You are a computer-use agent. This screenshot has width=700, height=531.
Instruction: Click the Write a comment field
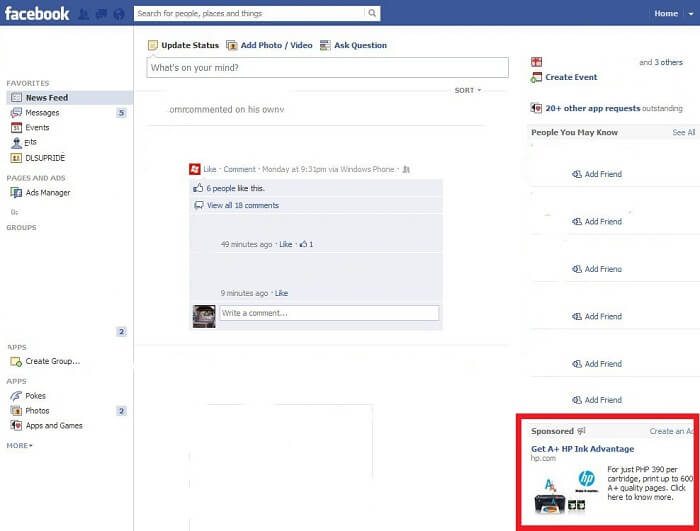click(329, 313)
